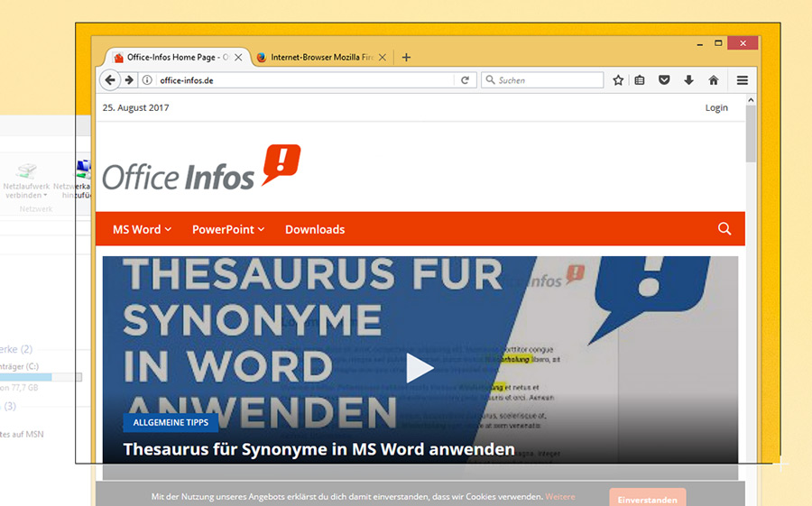Click the magnifier icon in the Suchen box

coord(490,79)
